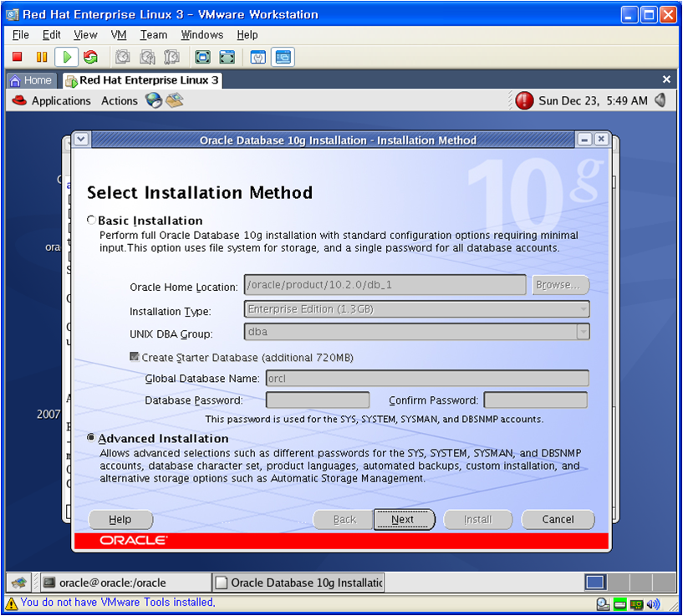The image size is (683, 616).
Task: Select the Basic Installation radio button
Action: 91,220
